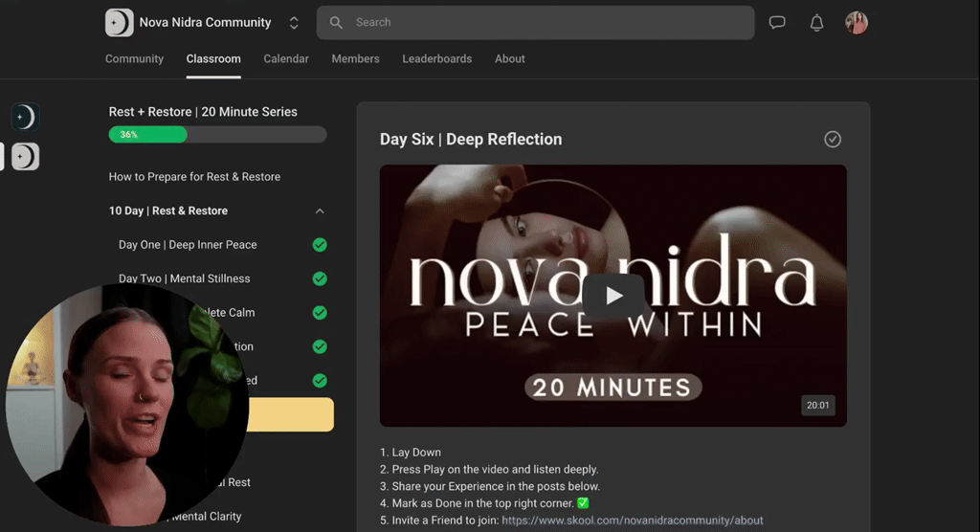Image resolution: width=980 pixels, height=532 pixels.
Task: Open the lesson ending in Mental Clarity
Action: [x=207, y=517]
